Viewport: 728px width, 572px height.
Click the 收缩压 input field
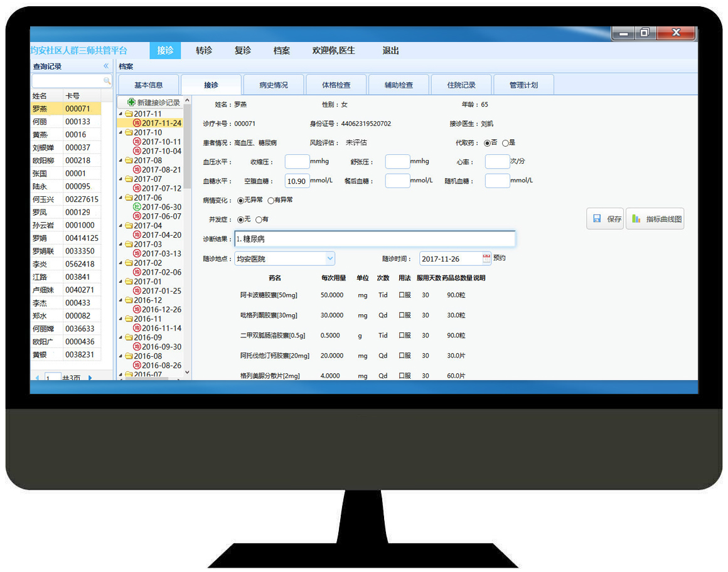click(x=297, y=162)
